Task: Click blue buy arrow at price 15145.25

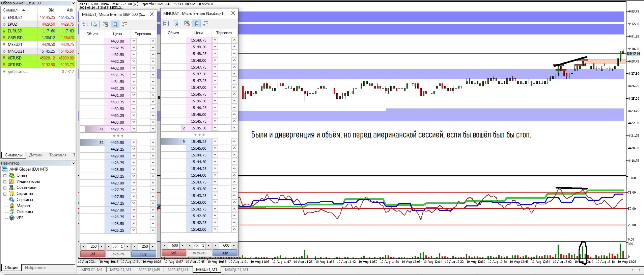Action: click(x=234, y=141)
